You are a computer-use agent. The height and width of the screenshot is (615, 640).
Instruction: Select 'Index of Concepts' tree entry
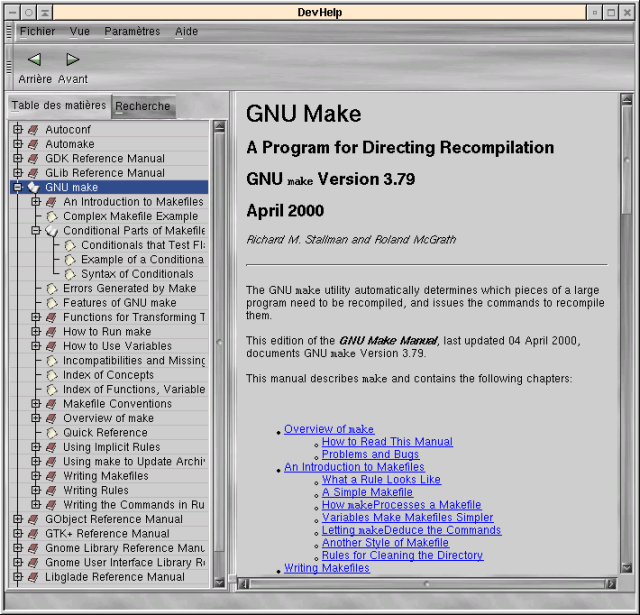[108, 375]
